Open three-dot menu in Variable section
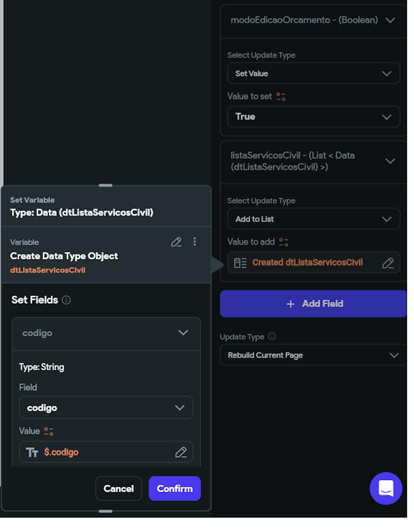 pyautogui.click(x=195, y=242)
